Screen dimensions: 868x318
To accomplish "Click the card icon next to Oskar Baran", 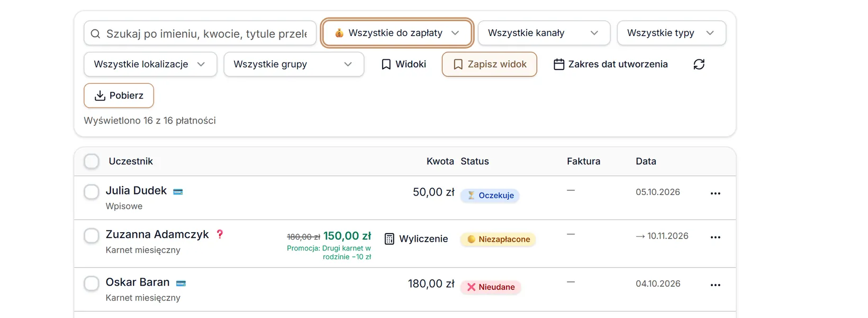I will 181,284.
